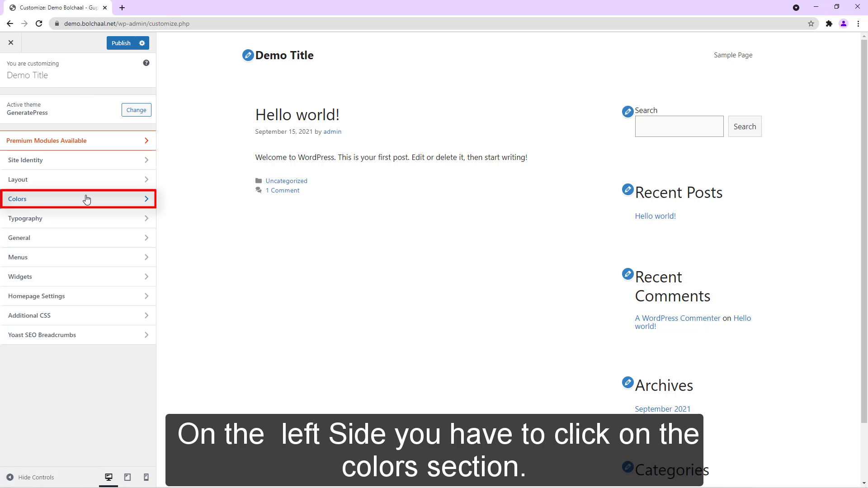Click the Publish button

point(121,43)
